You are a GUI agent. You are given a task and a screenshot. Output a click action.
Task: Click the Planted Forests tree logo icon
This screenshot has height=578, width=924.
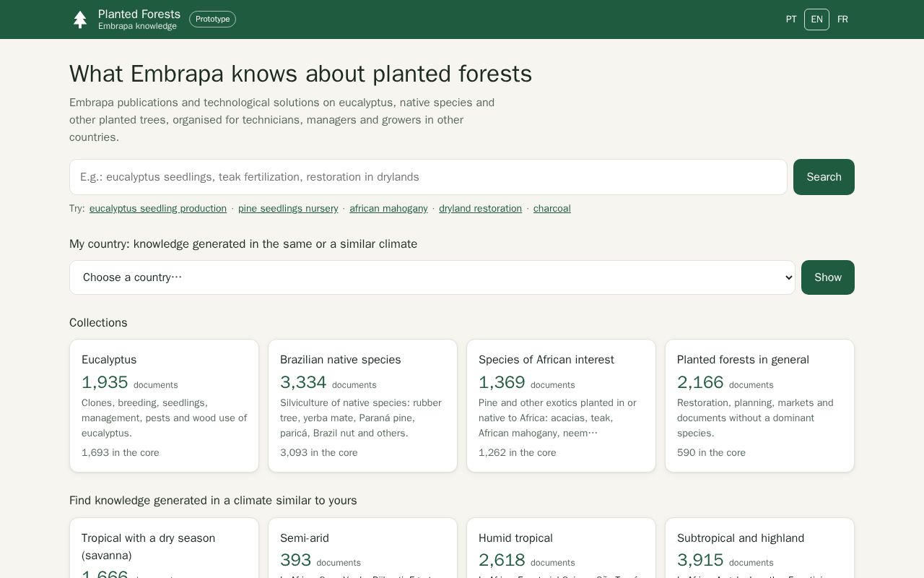pos(80,20)
